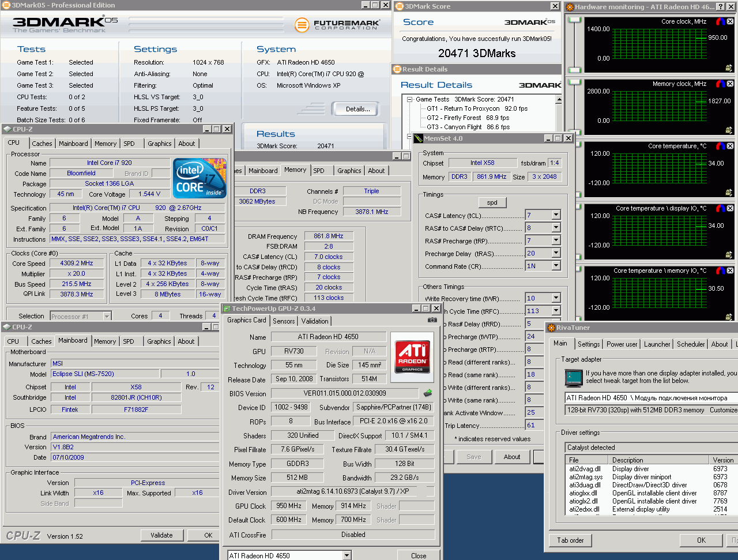Save the BIOS using GPU-Z chip icon
738x560 pixels.
click(x=428, y=393)
